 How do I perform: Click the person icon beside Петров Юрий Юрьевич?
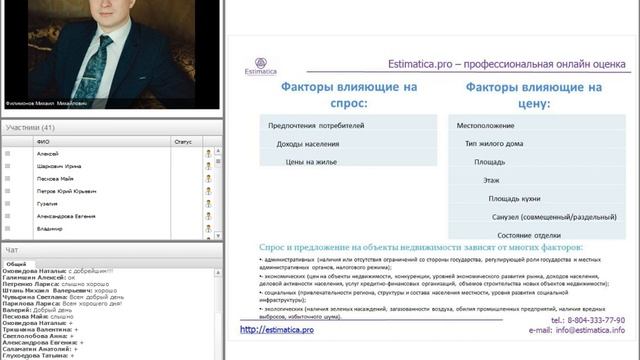coord(209,191)
